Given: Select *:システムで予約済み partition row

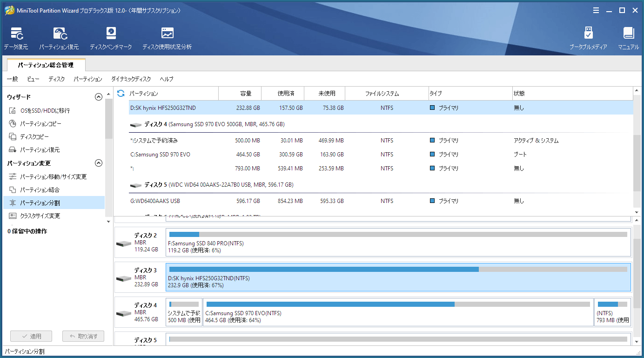Looking at the screenshot, I should pos(381,141).
